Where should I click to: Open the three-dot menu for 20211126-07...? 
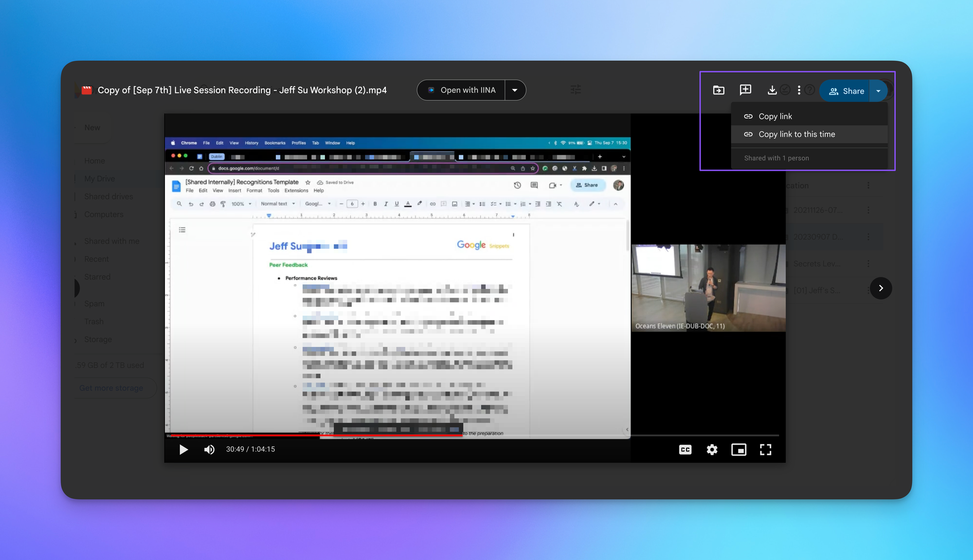click(x=868, y=210)
